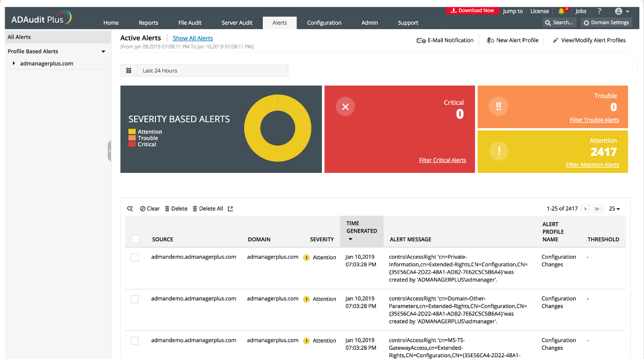This screenshot has height=359, width=644.
Task: Switch to the Server Audit tab
Action: (x=237, y=23)
